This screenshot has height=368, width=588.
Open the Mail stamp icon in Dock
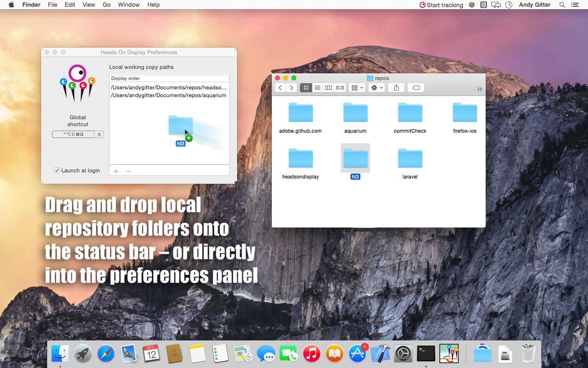pyautogui.click(x=129, y=354)
